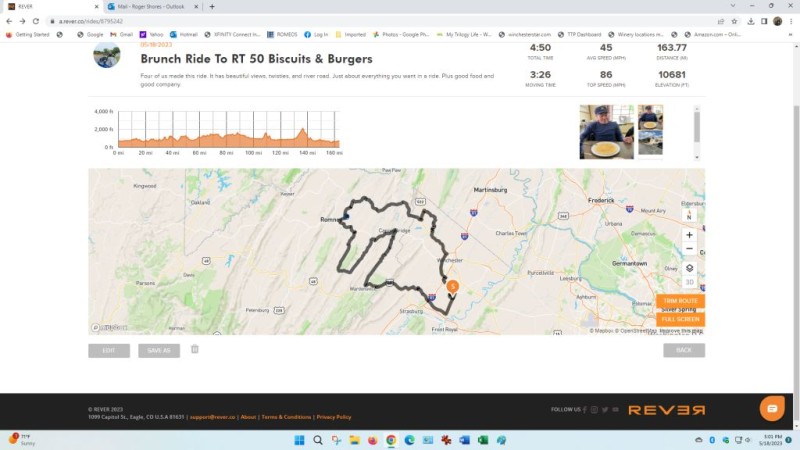Click the TRIM ROUTE button

click(680, 301)
